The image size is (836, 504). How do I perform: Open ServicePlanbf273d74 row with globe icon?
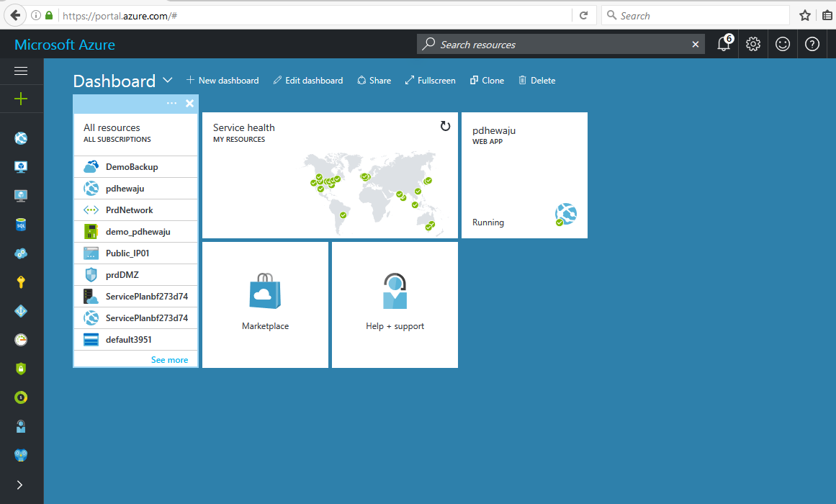135,318
